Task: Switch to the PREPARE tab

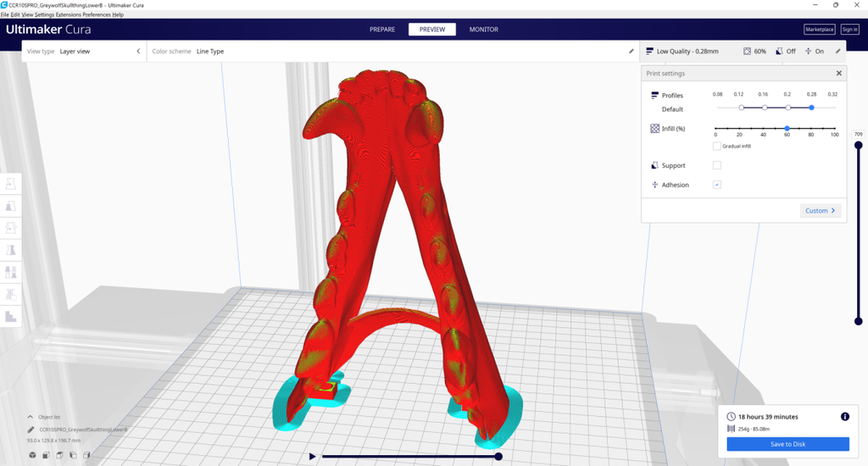Action: coord(382,30)
